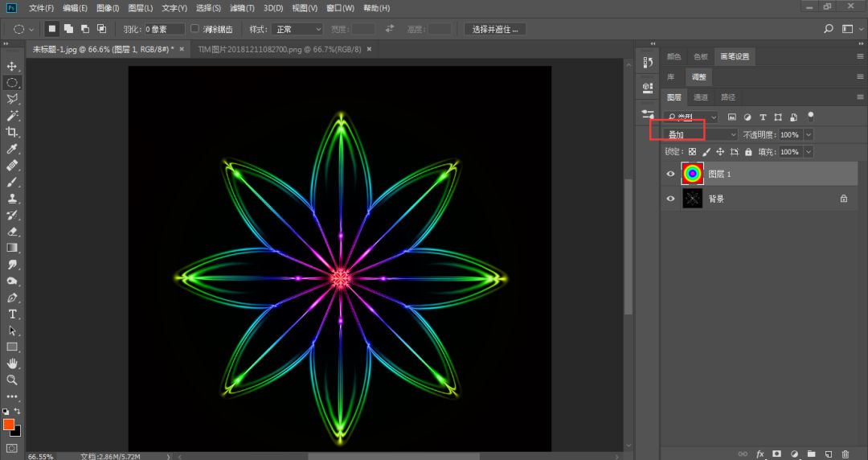The width and height of the screenshot is (868, 460).
Task: Select the Healing Brush tool
Action: pos(11,165)
